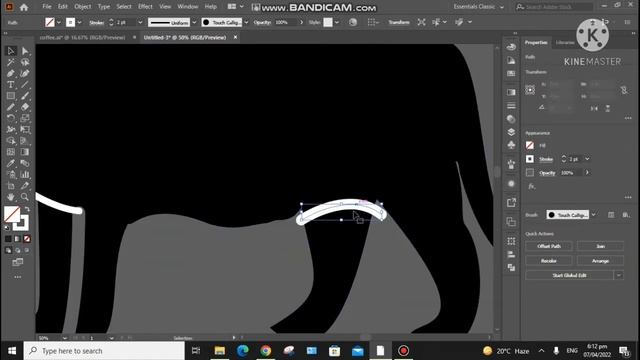Viewport: 640px width, 360px height.
Task: Select the Eraser tool
Action: pos(25,107)
